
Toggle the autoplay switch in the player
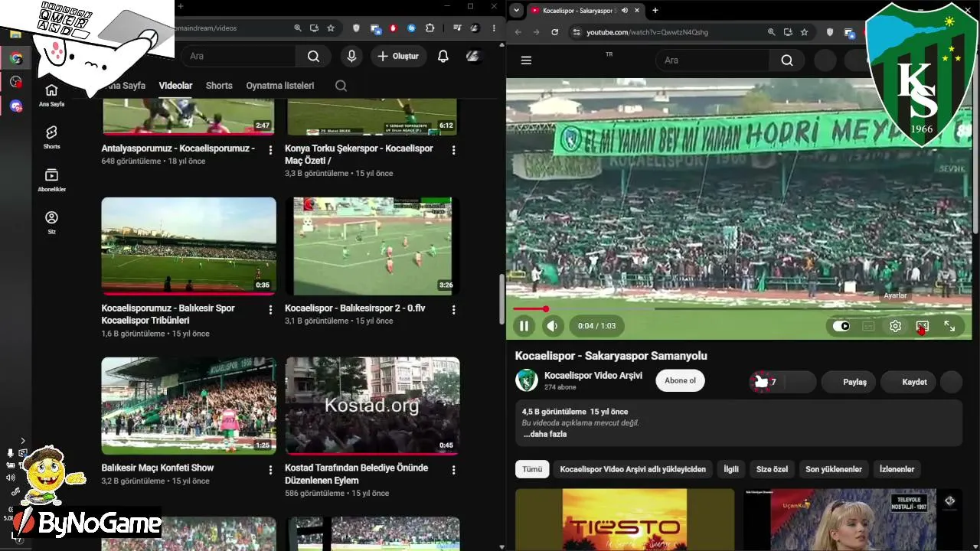point(841,326)
